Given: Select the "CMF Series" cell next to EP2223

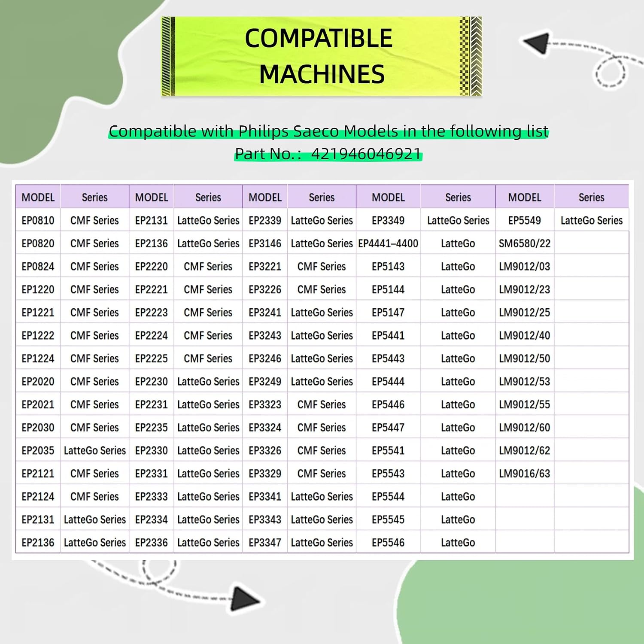Looking at the screenshot, I should click(208, 313).
